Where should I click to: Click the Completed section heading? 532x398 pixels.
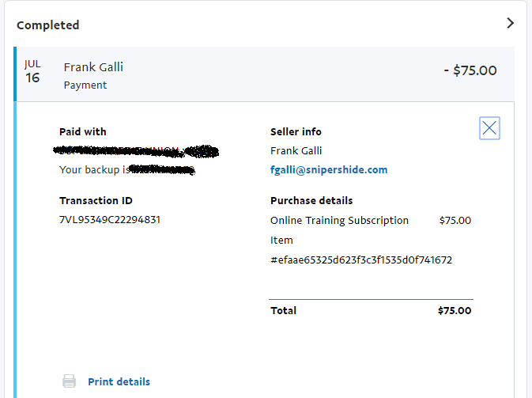48,25
